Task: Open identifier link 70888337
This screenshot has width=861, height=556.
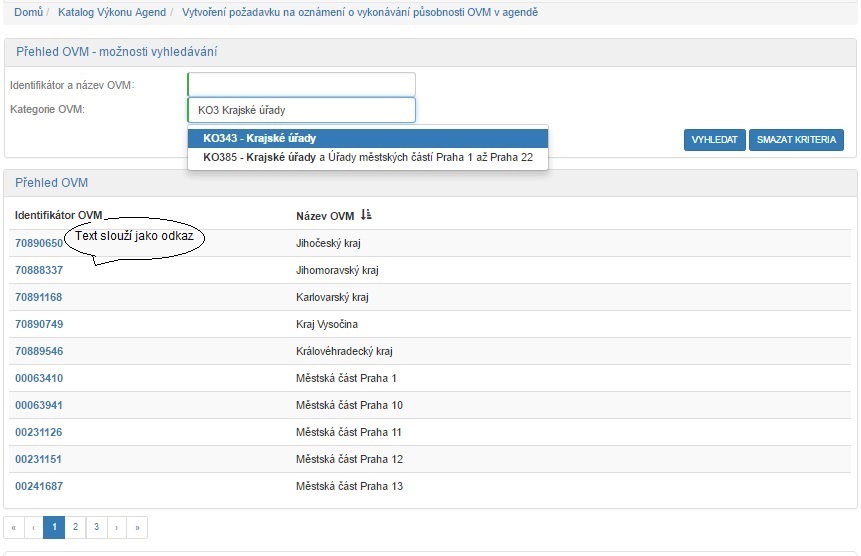Action: (39, 270)
